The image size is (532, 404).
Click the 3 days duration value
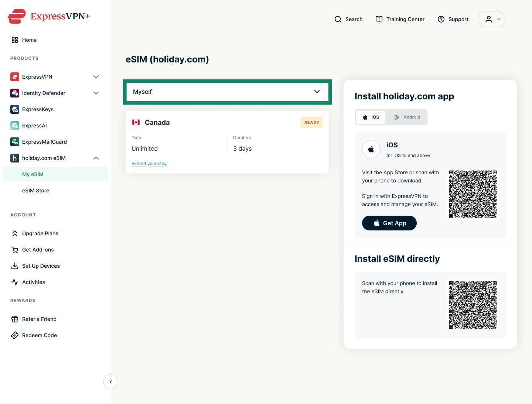click(242, 148)
